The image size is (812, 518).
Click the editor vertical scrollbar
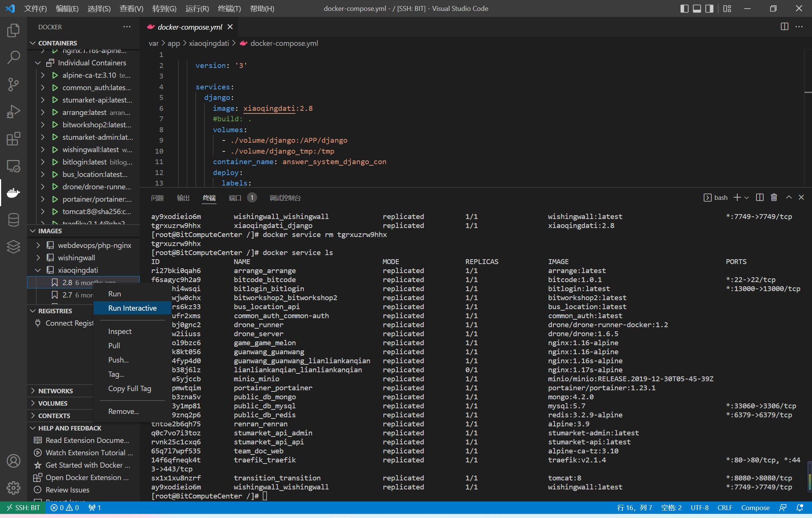(808, 118)
